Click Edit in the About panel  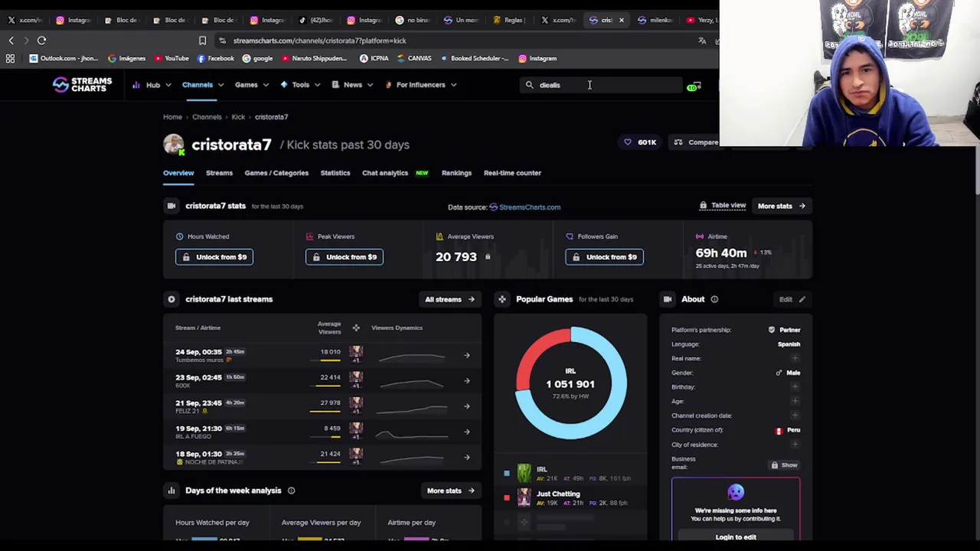click(x=792, y=299)
